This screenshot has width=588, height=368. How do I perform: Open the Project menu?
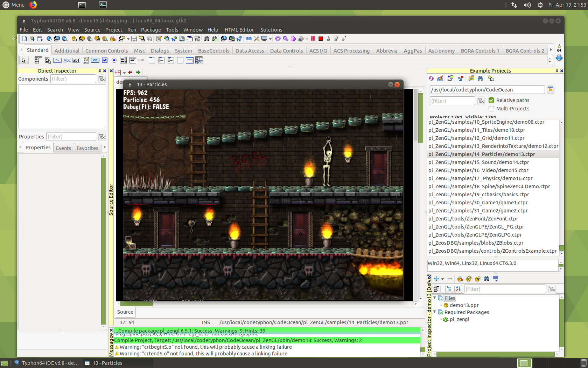[x=114, y=30]
